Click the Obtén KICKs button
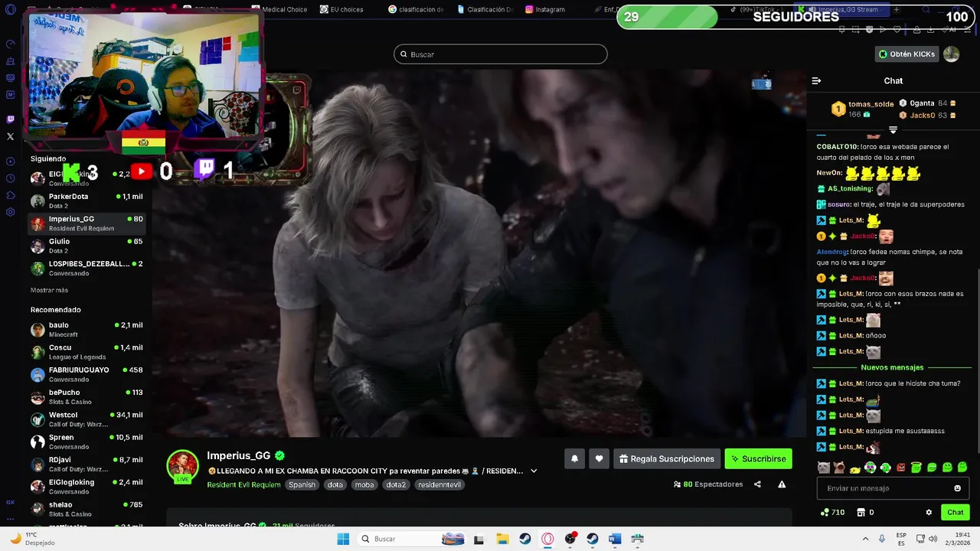This screenshot has height=551, width=980. (906, 54)
